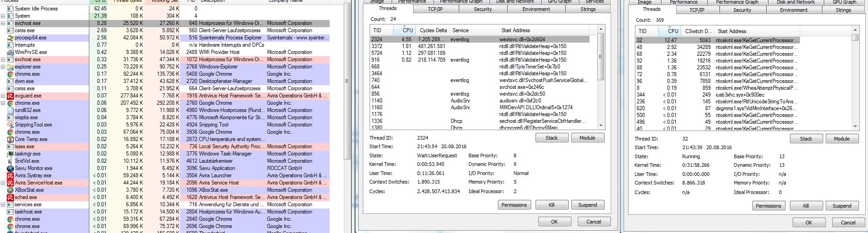Click the Savu Monitor.exe icon
Screen dimensions: 868x233
point(10,168)
